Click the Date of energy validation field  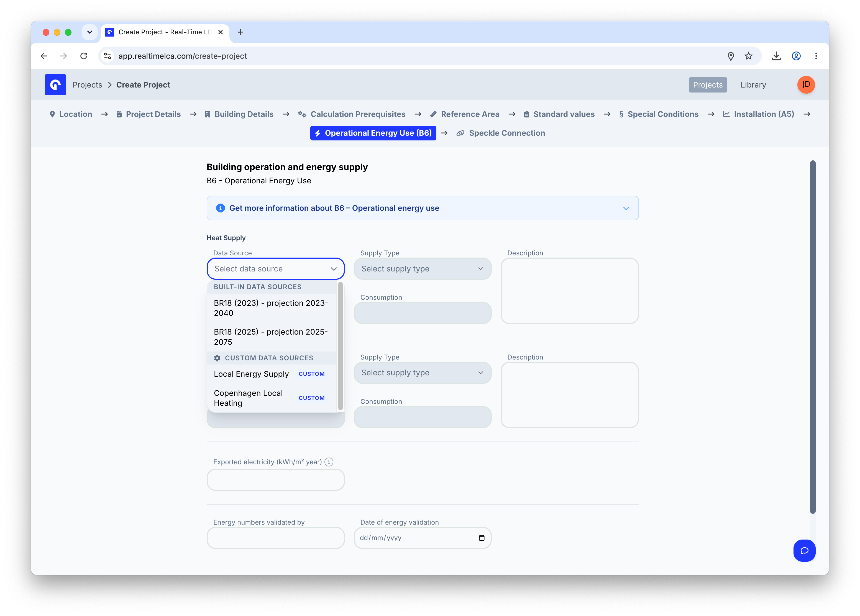point(423,538)
